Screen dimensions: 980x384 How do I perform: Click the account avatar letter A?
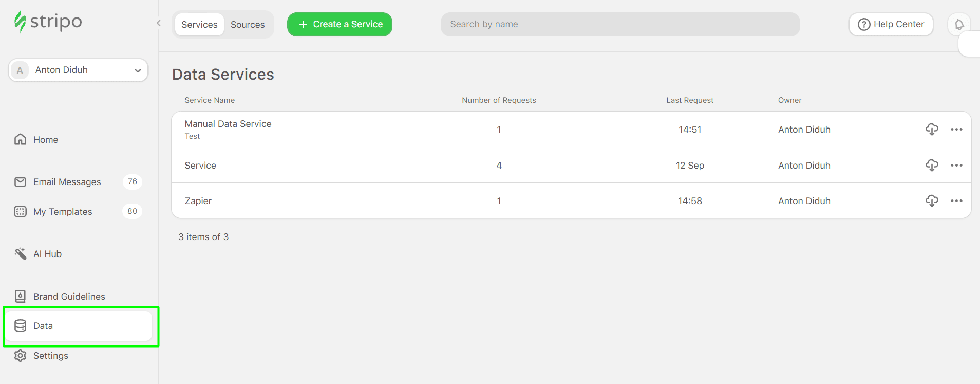20,70
